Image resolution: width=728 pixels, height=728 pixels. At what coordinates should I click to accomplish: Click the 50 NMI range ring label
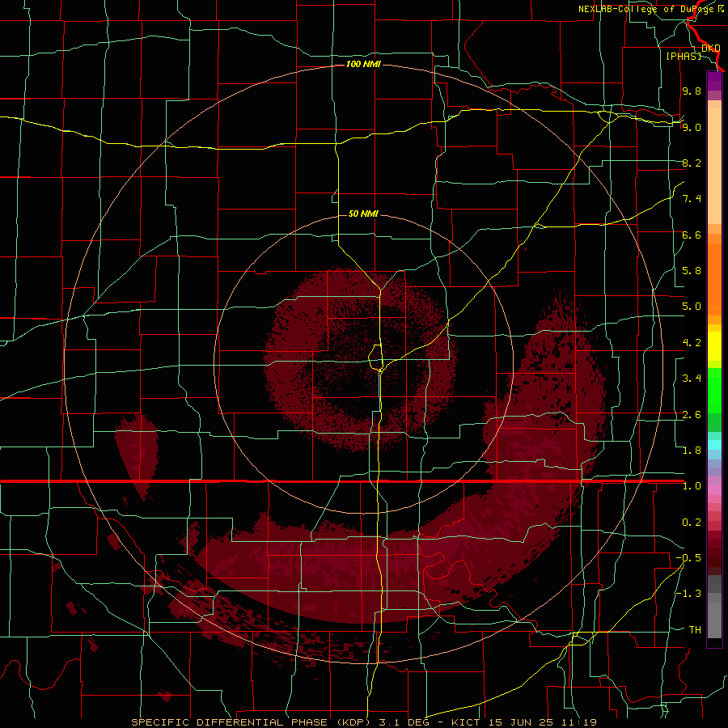pyautogui.click(x=363, y=214)
